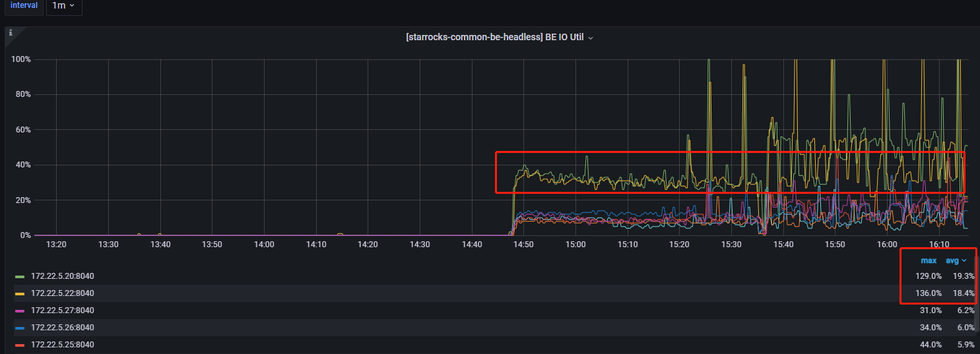Toggle series 172.22.5.27:8040 in the legend
The image size is (980, 354).
pos(63,310)
